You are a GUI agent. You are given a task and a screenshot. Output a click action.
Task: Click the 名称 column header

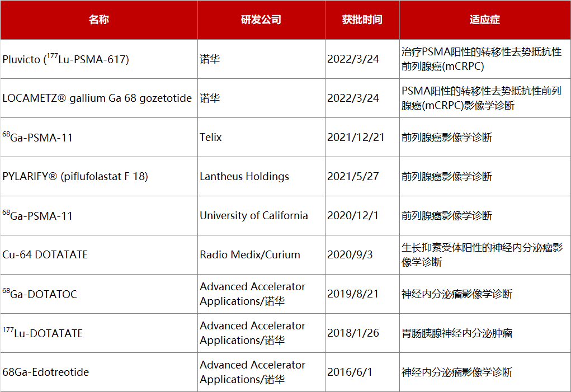tap(98, 20)
